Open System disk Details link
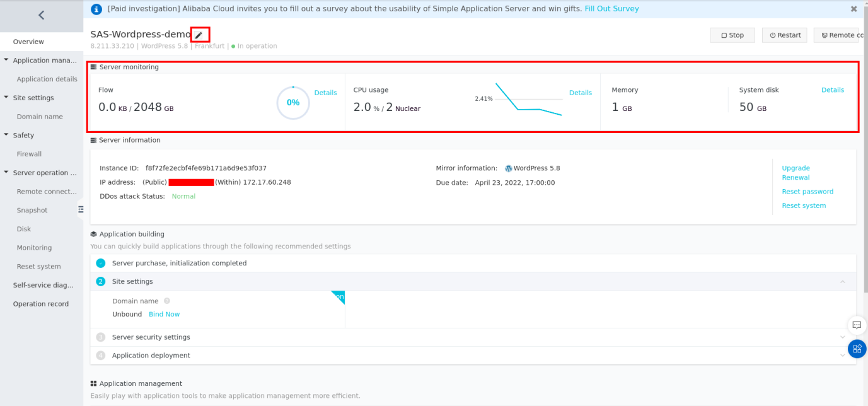Image resolution: width=868 pixels, height=406 pixels. pos(833,90)
